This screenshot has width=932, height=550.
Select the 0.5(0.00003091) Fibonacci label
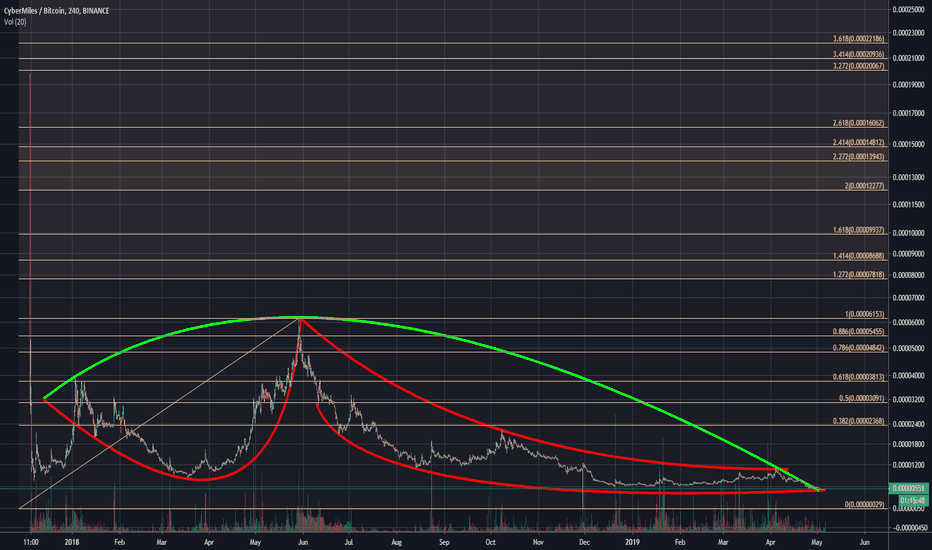pos(861,398)
